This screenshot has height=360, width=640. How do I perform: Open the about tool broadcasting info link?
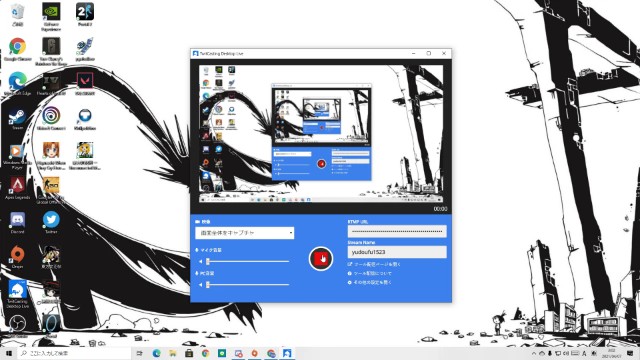[x=369, y=273]
